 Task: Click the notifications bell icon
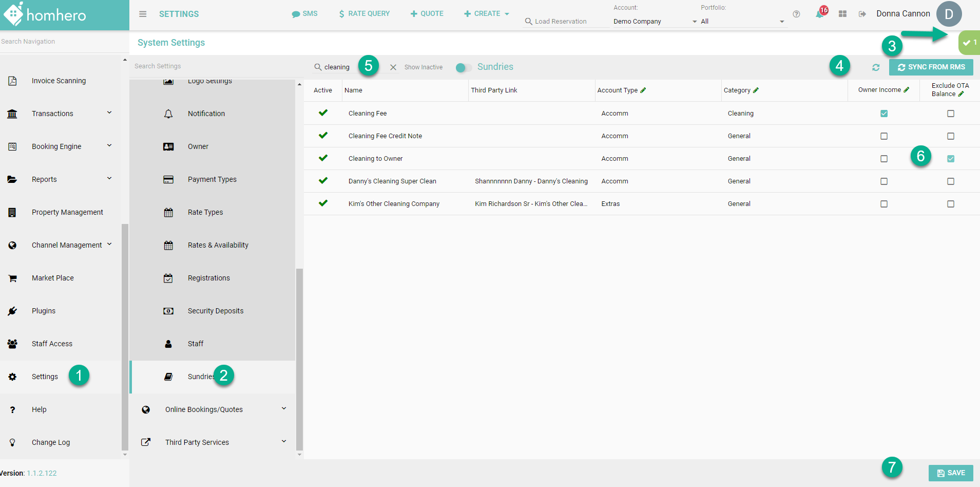[x=819, y=14]
